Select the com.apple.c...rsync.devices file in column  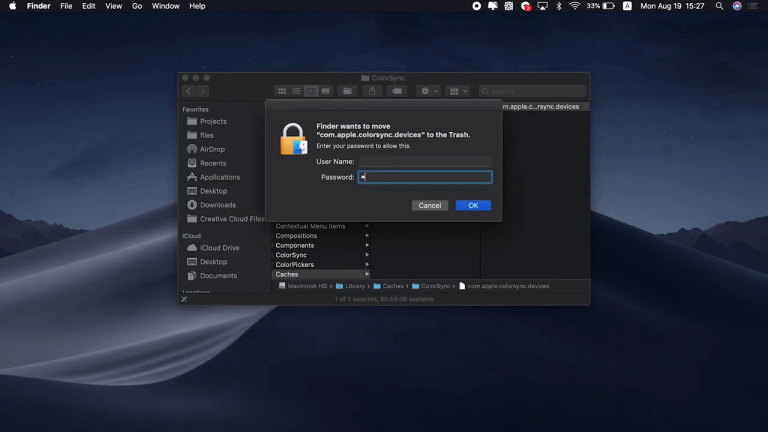pos(541,106)
